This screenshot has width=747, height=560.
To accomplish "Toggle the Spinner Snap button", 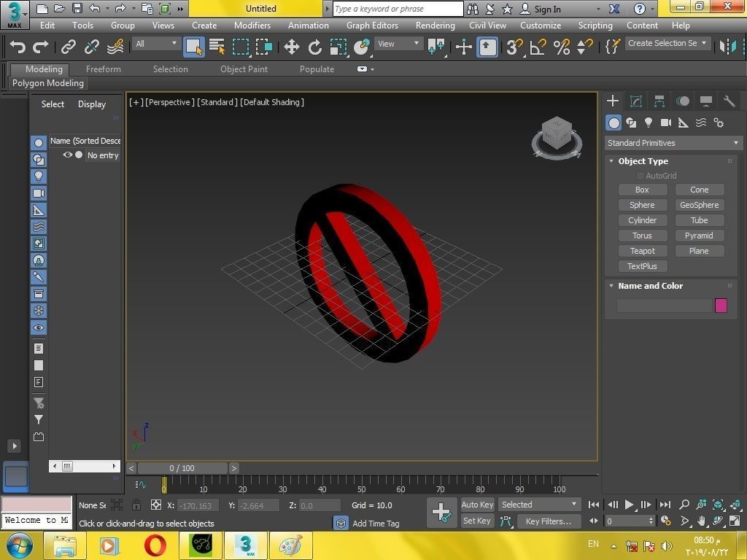I will tap(585, 47).
